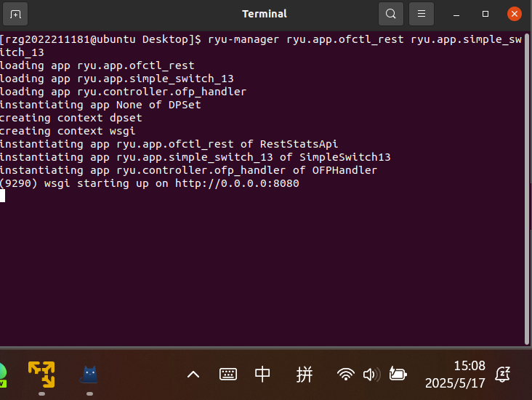Screen dimensions: 532x400
Task: Open the terminal hamburger menu
Action: click(421, 14)
